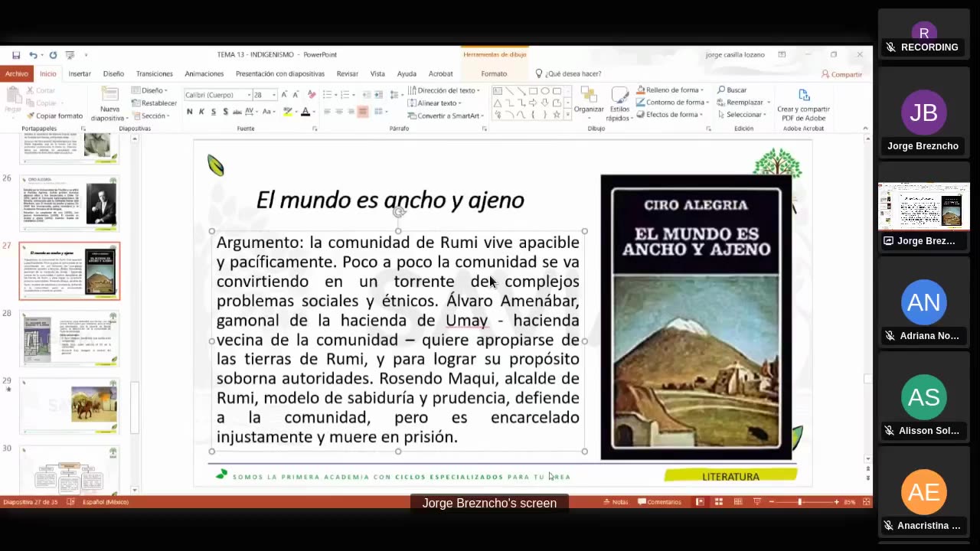980x551 pixels.
Task: Switch to reading view in status bar
Action: click(x=737, y=502)
